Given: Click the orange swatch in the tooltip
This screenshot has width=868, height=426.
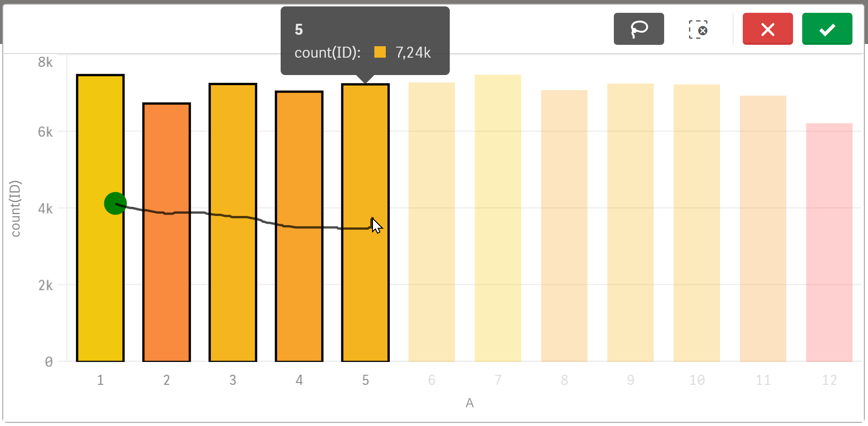Looking at the screenshot, I should click(380, 52).
